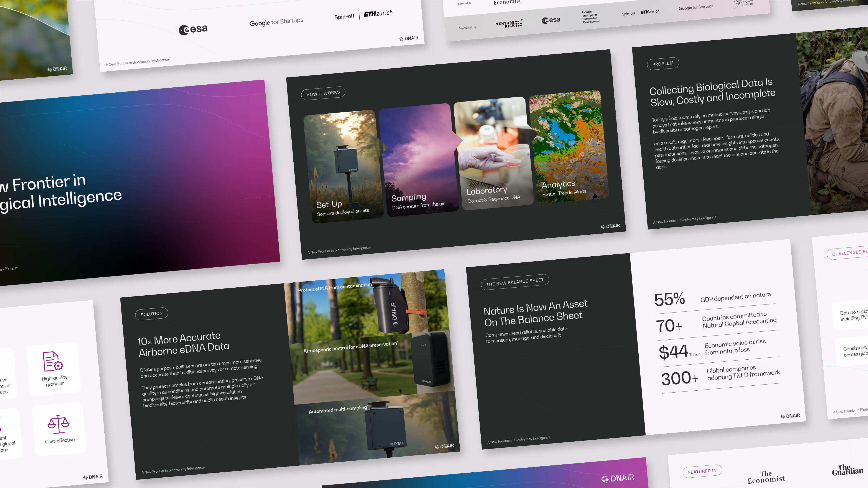Click the Google for Startups logo
The image size is (868, 488).
point(276,22)
